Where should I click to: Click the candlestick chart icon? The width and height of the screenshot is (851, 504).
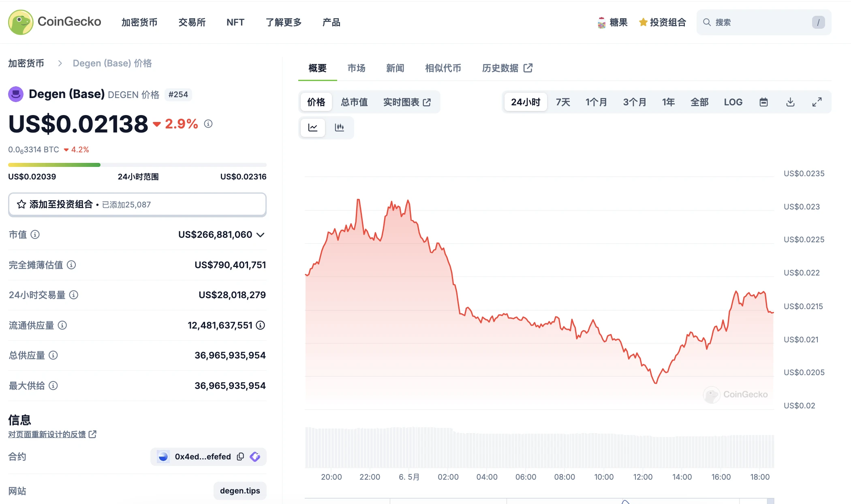[339, 128]
